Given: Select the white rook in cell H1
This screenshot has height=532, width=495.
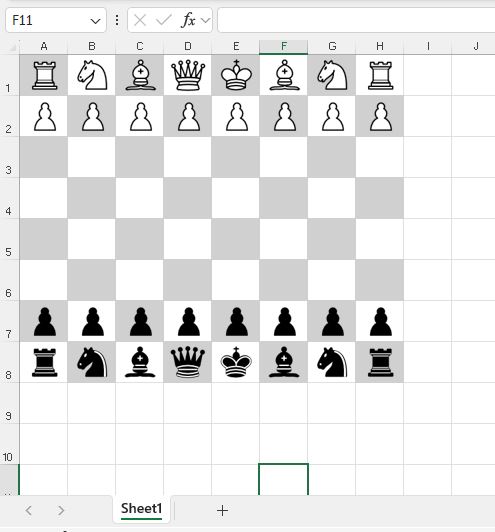Looking at the screenshot, I should click(381, 76).
